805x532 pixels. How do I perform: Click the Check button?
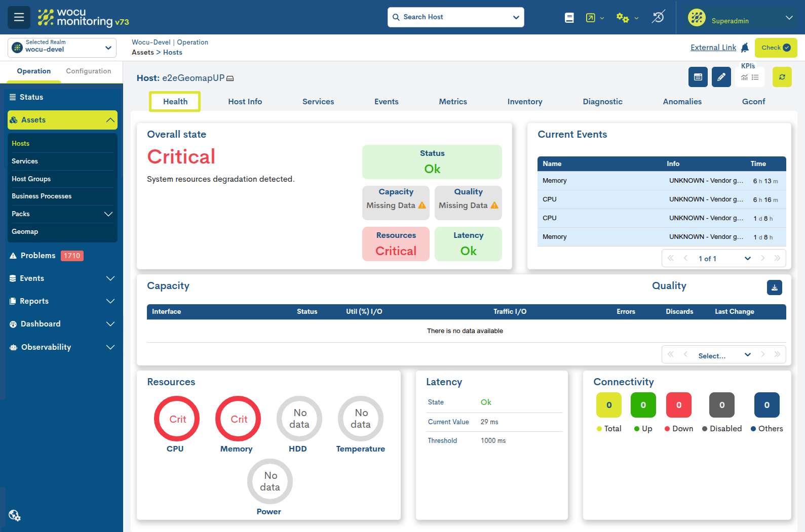click(x=776, y=48)
